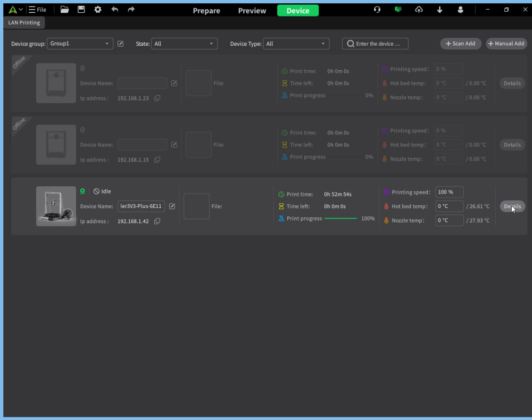Click Printing speed 100 % field

click(449, 192)
